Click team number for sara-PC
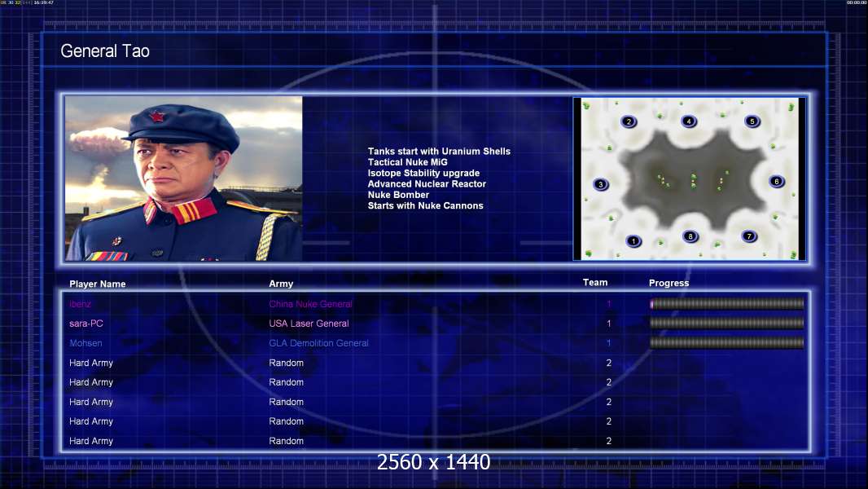The width and height of the screenshot is (868, 489). pos(608,324)
